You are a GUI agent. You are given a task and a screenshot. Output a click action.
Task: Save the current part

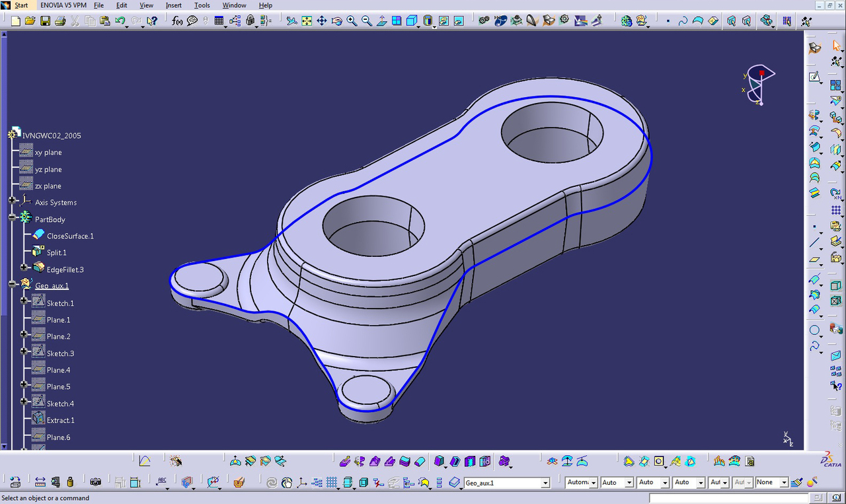pyautogui.click(x=45, y=21)
